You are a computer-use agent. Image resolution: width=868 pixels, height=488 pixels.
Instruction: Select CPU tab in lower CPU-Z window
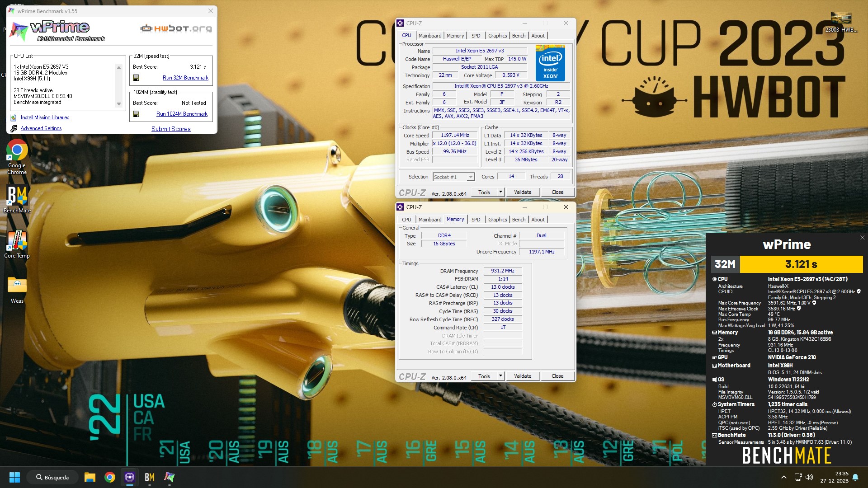tap(406, 220)
